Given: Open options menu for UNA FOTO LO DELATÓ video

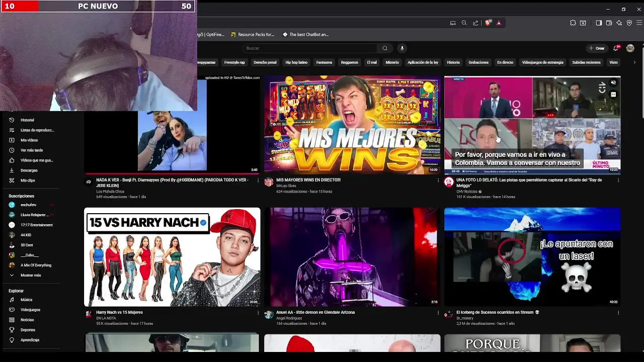Looking at the screenshot, I should pyautogui.click(x=618, y=180).
